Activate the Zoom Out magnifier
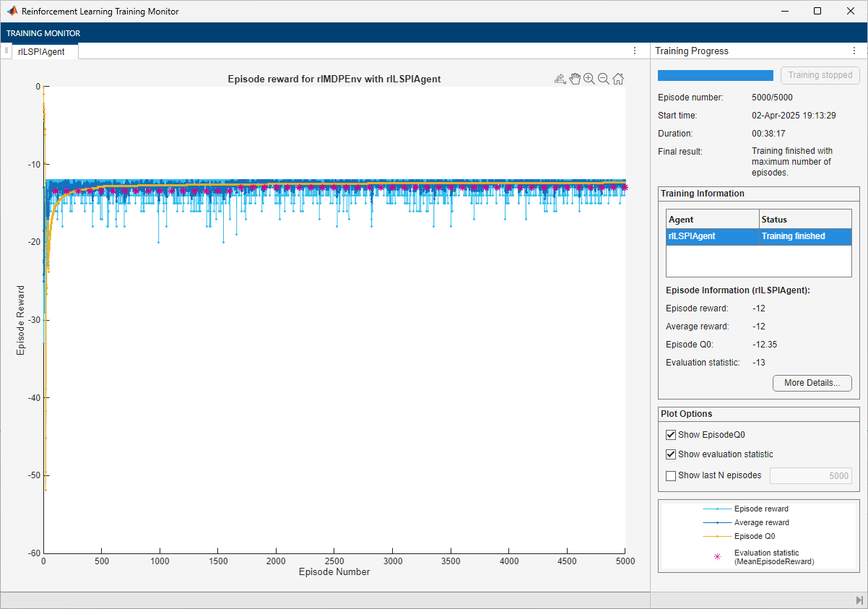 [604, 79]
